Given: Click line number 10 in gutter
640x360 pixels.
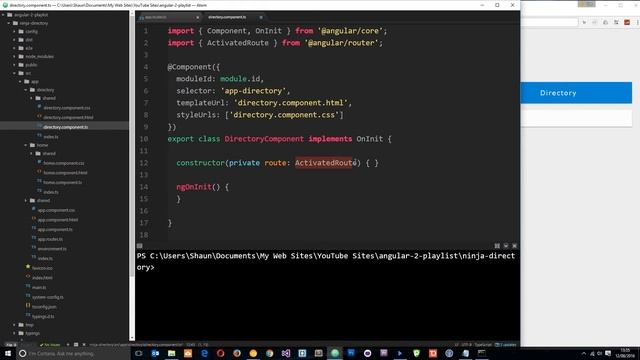Looking at the screenshot, I should [144, 139].
